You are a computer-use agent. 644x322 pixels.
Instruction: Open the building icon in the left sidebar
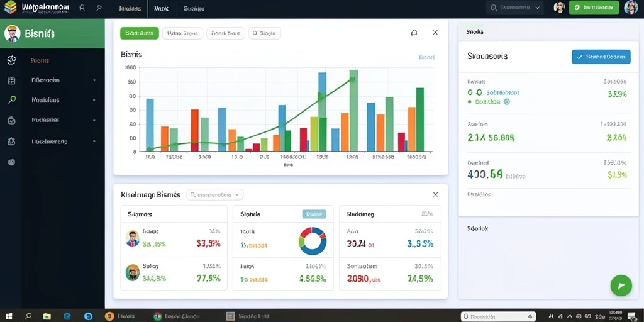(x=11, y=142)
